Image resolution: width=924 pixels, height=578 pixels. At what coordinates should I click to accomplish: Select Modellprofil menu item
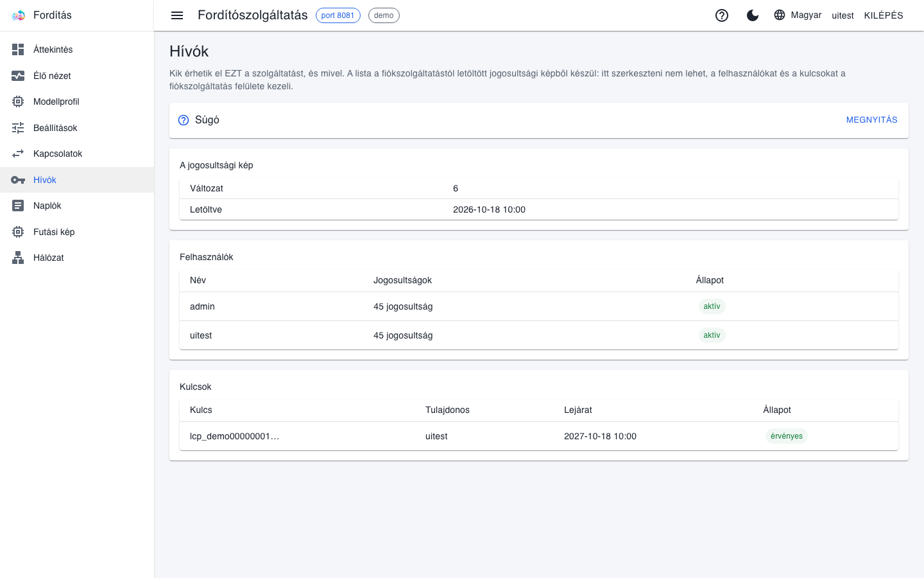coord(77,101)
